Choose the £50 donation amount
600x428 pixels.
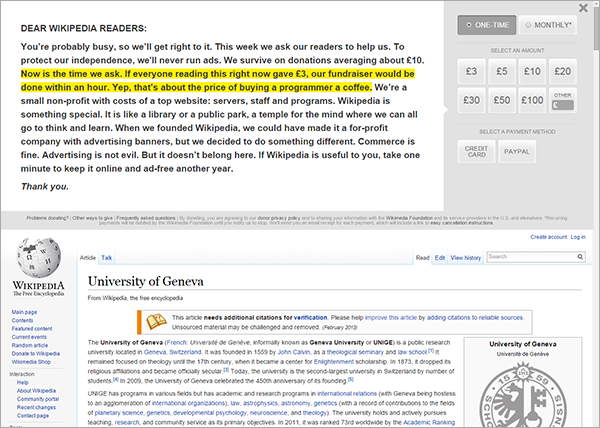[x=502, y=100]
